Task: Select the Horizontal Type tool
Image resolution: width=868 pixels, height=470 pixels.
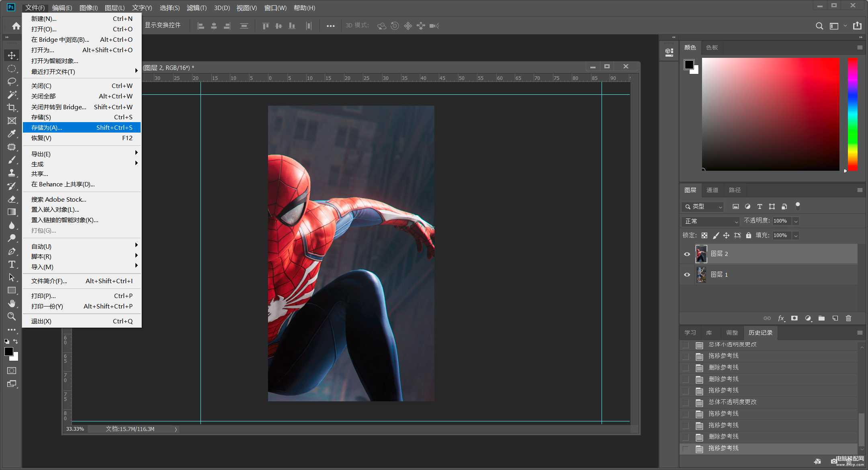Action: [12, 264]
